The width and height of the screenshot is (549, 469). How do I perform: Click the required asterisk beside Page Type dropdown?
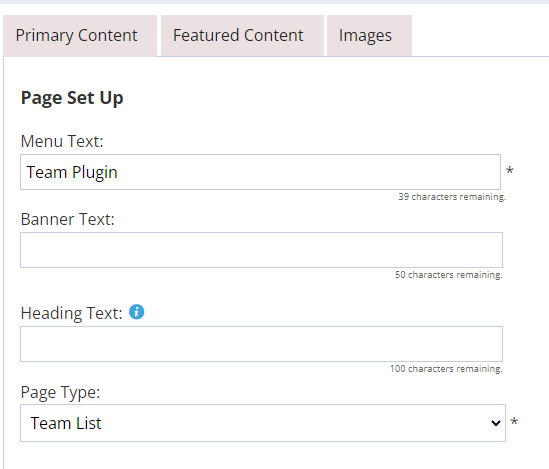(514, 421)
